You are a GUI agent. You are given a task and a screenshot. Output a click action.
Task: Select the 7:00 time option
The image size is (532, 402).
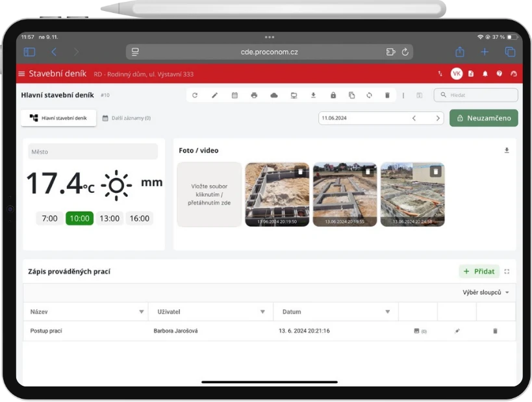click(49, 219)
